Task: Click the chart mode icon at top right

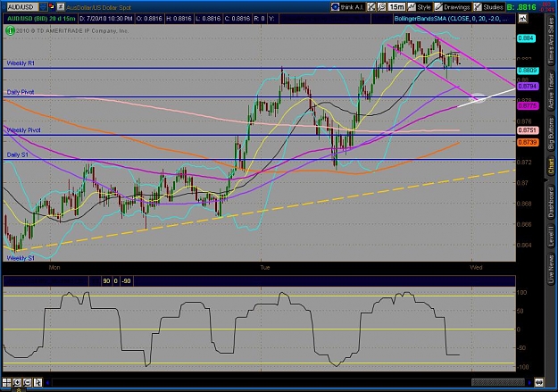Action: coord(522,19)
